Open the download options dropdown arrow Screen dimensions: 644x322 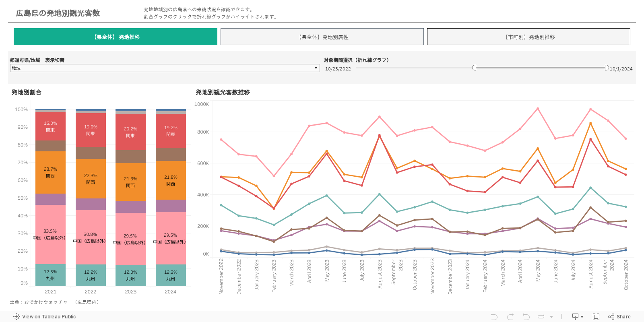582,317
